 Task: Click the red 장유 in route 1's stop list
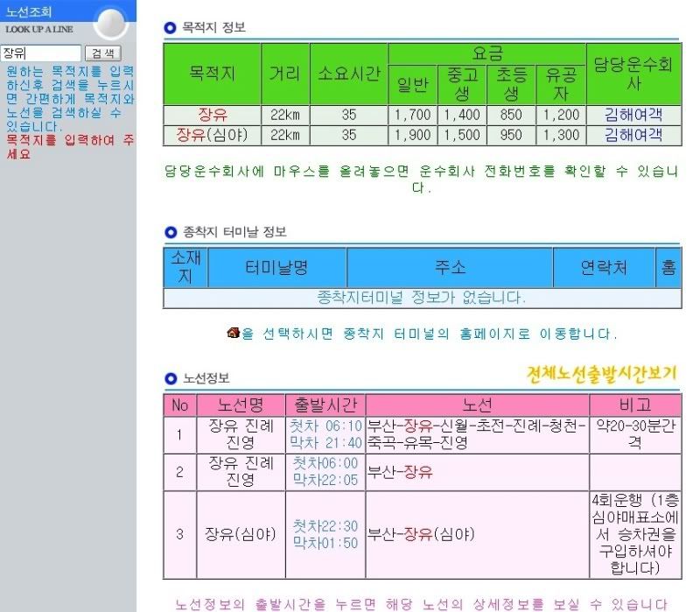[x=418, y=426]
